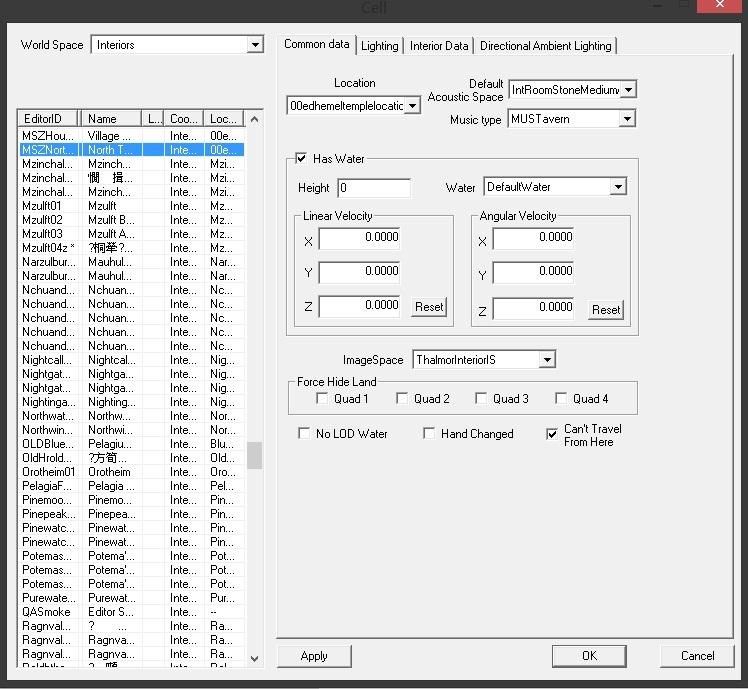Image resolution: width=748 pixels, height=689 pixels.
Task: Reset the Angular Velocity values
Action: (606, 310)
